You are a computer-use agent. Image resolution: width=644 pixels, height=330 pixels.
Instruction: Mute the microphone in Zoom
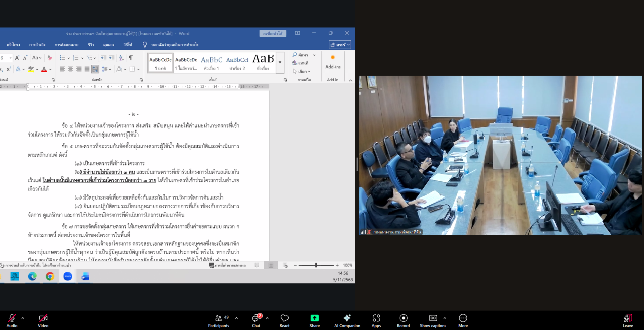(x=11, y=319)
